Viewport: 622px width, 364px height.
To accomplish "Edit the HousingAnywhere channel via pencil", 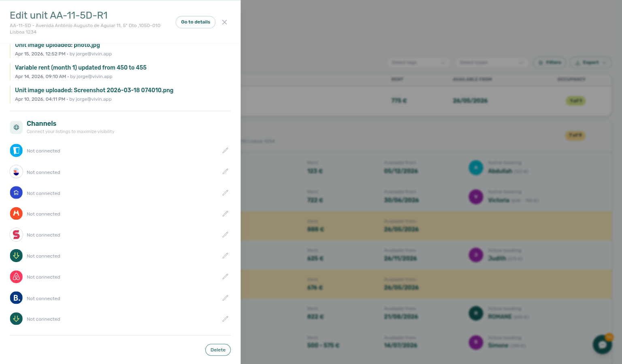I will (225, 214).
